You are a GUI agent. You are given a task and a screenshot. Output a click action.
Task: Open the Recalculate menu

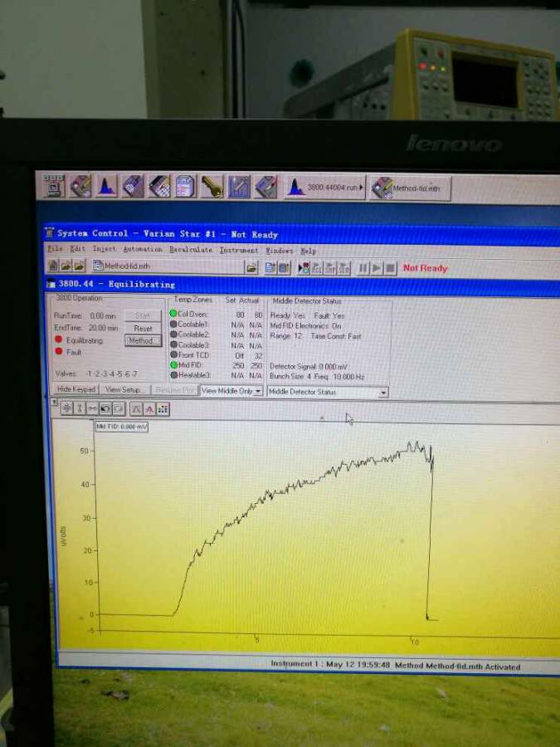[x=191, y=250]
